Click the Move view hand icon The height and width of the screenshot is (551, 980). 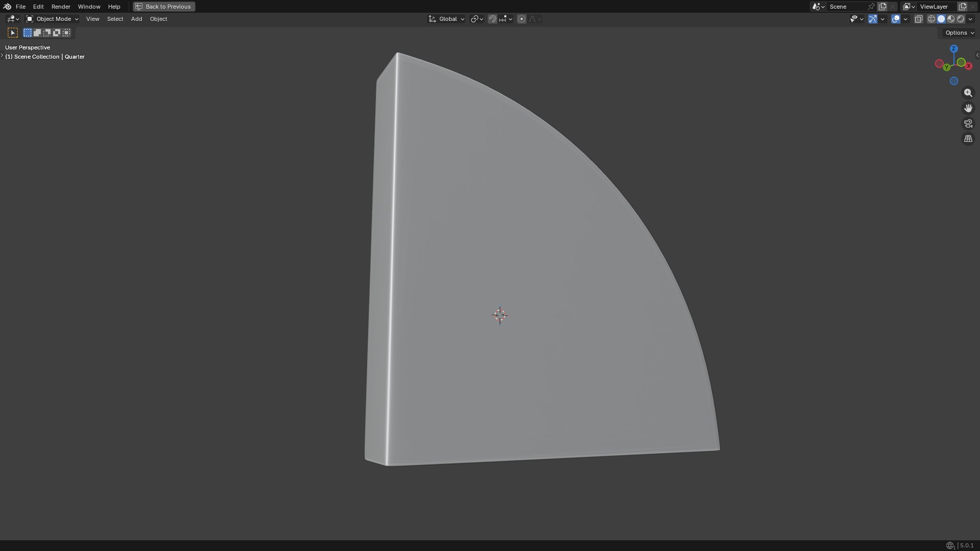click(x=968, y=108)
